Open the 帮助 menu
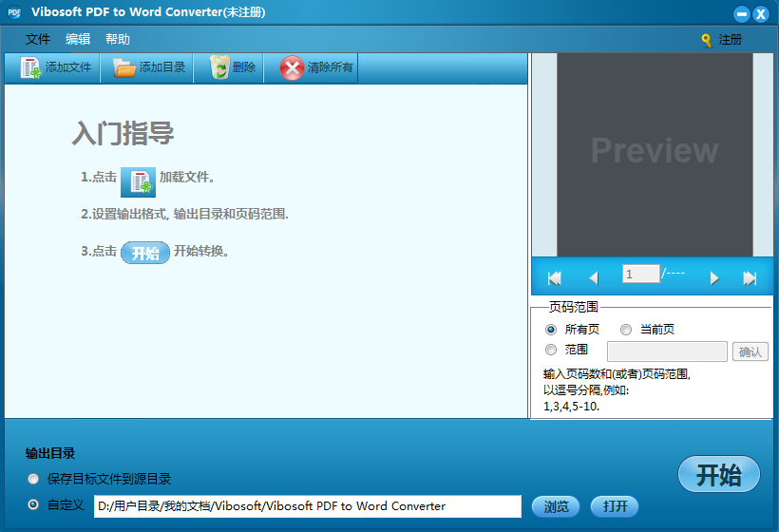Screen dimensions: 779x532 118,39
